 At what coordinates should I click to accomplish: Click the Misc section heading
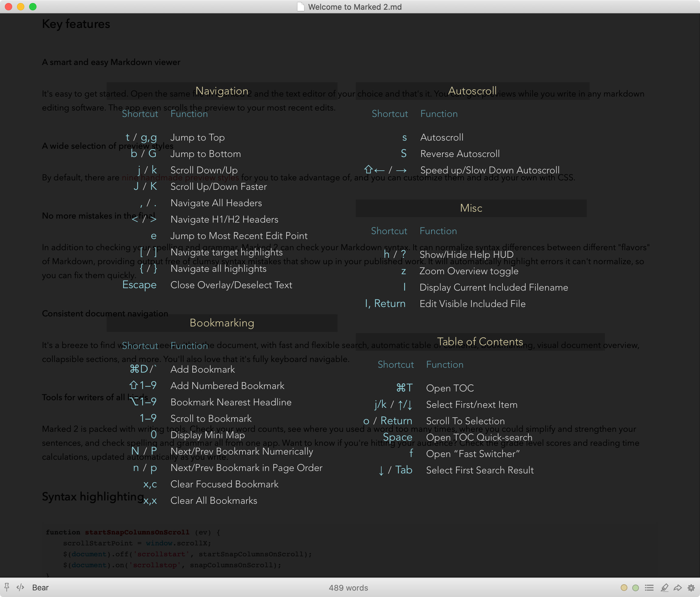tap(471, 208)
